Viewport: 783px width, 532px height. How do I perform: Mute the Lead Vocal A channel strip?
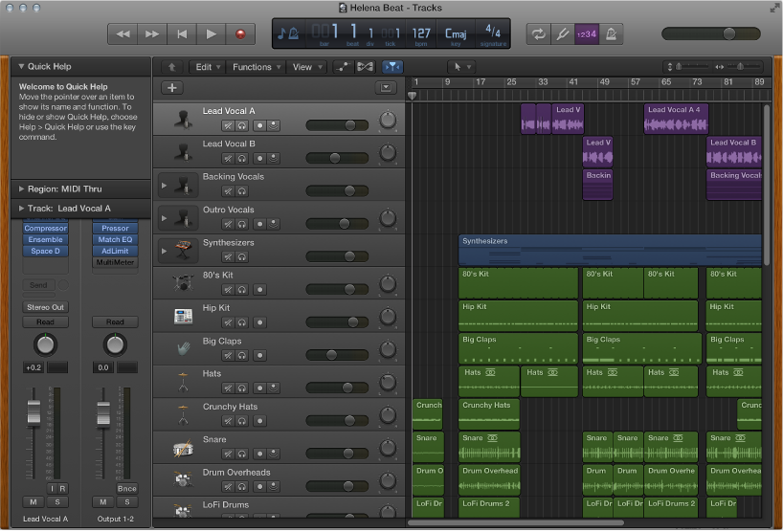point(33,502)
